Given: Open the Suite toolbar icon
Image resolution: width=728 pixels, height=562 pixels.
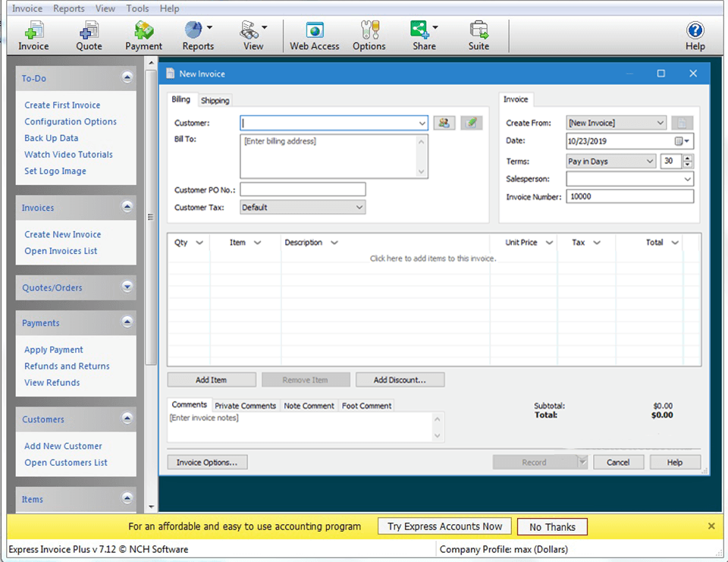Looking at the screenshot, I should point(479,35).
